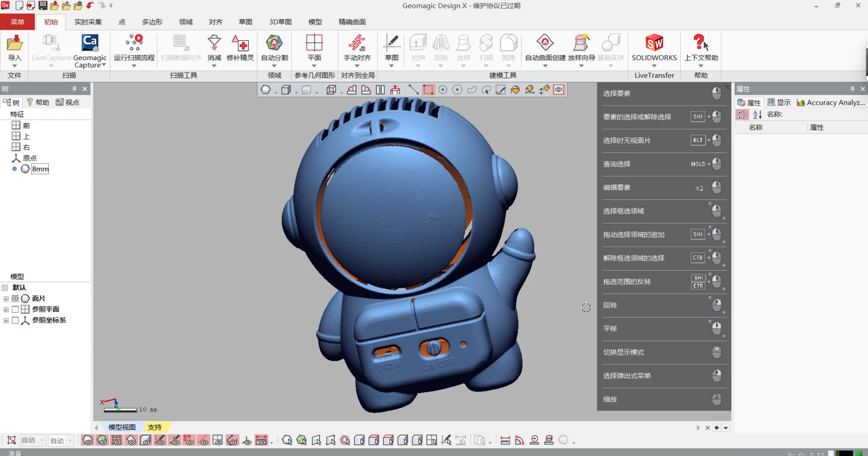Open the first 自动 dropdown in bottom bar
The height and width of the screenshot is (456, 868).
click(x=33, y=440)
